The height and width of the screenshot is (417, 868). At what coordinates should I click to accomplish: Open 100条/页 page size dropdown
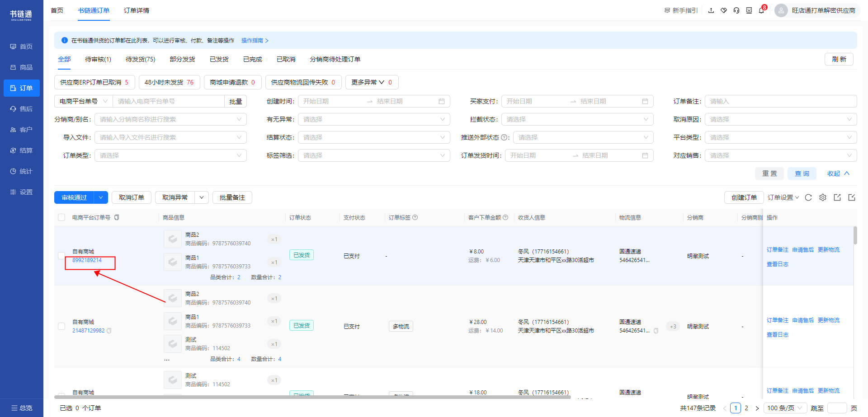coord(785,408)
